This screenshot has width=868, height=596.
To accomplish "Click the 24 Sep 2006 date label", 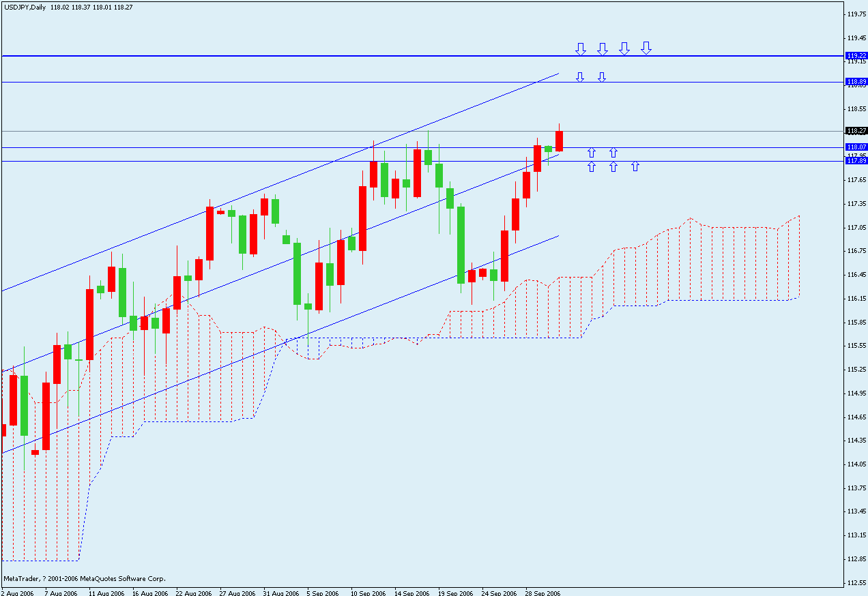I will pos(499,593).
